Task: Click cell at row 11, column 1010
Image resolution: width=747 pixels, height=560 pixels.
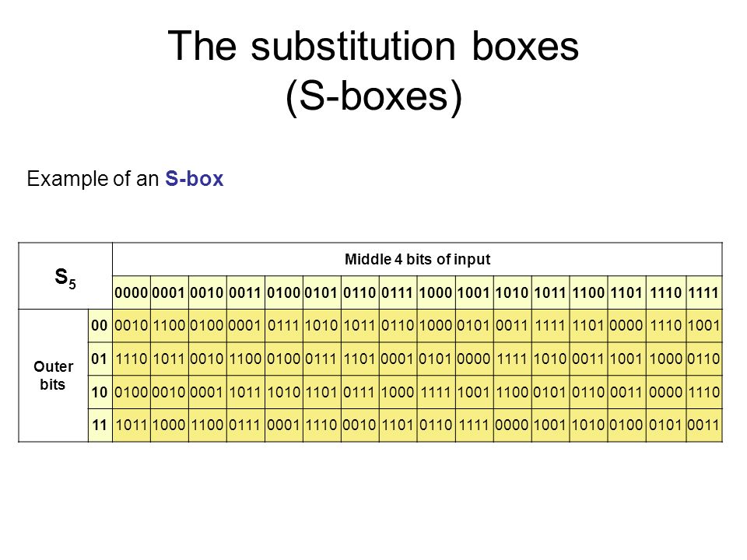Action: 513,425
